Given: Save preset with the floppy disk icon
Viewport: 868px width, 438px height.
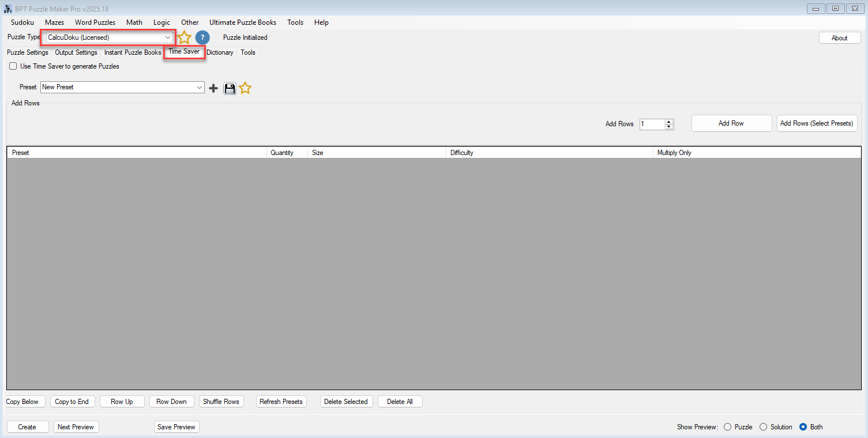Looking at the screenshot, I should [x=230, y=88].
